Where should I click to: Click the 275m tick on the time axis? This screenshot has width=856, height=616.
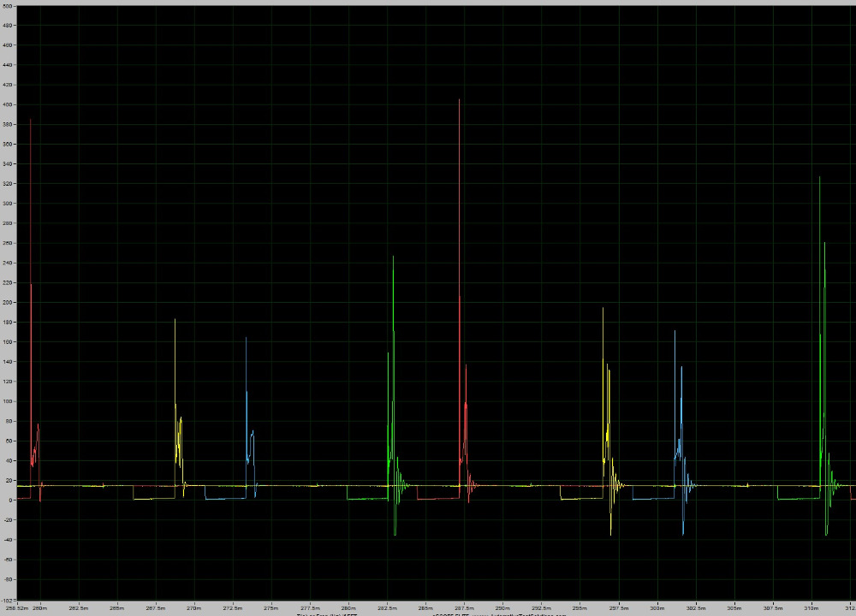coord(272,607)
